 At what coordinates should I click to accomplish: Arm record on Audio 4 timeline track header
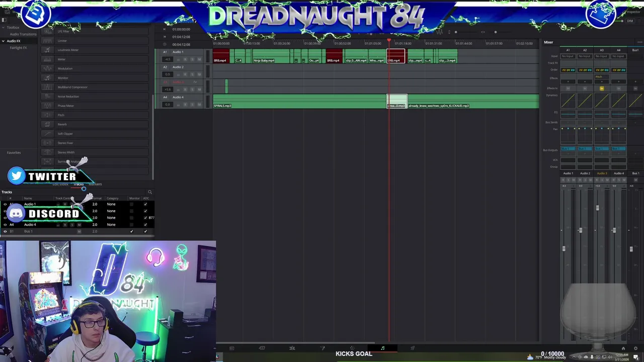(x=185, y=105)
